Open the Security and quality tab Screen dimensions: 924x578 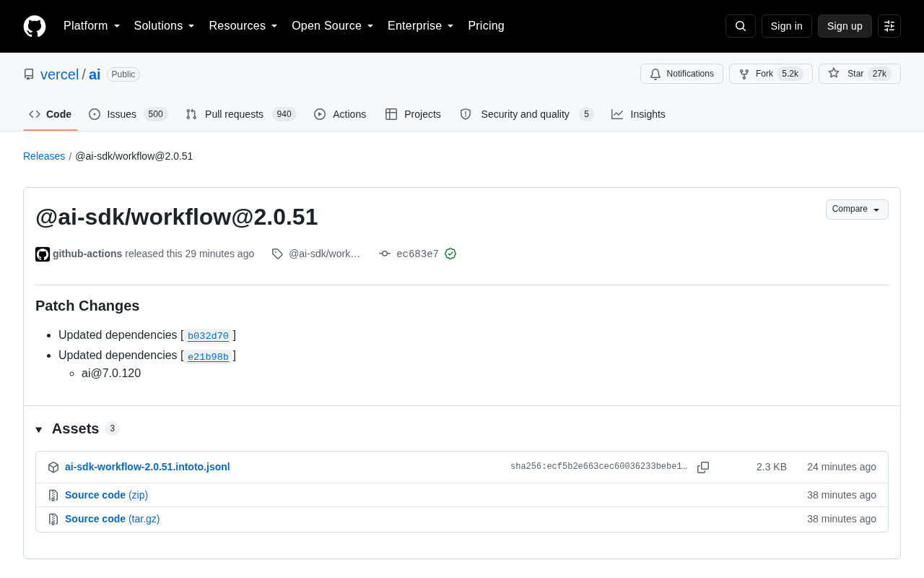pyautogui.click(x=526, y=114)
